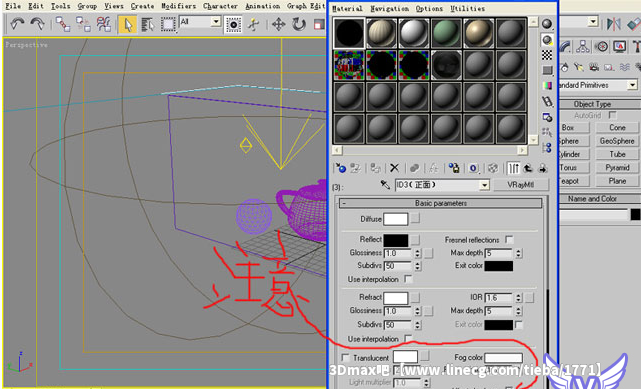Enable Fresnel reflections checkbox
Viewport: 641px width, 389px height.
(x=509, y=239)
